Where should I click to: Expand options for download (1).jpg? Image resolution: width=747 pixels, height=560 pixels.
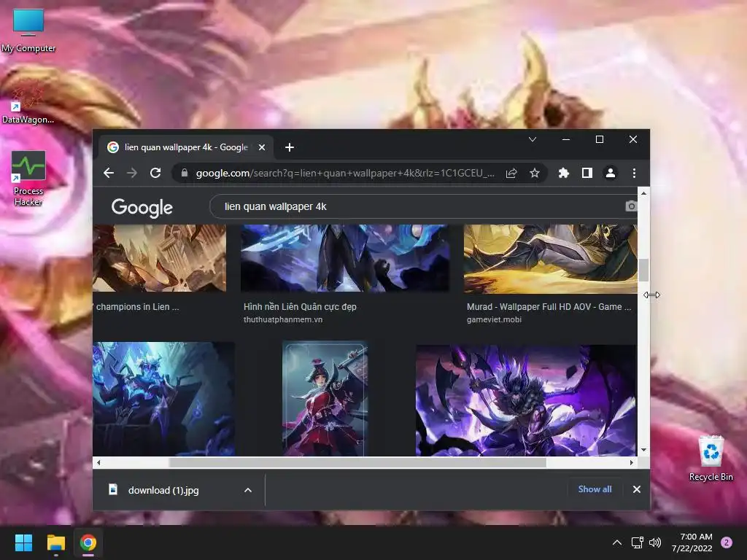(248, 490)
